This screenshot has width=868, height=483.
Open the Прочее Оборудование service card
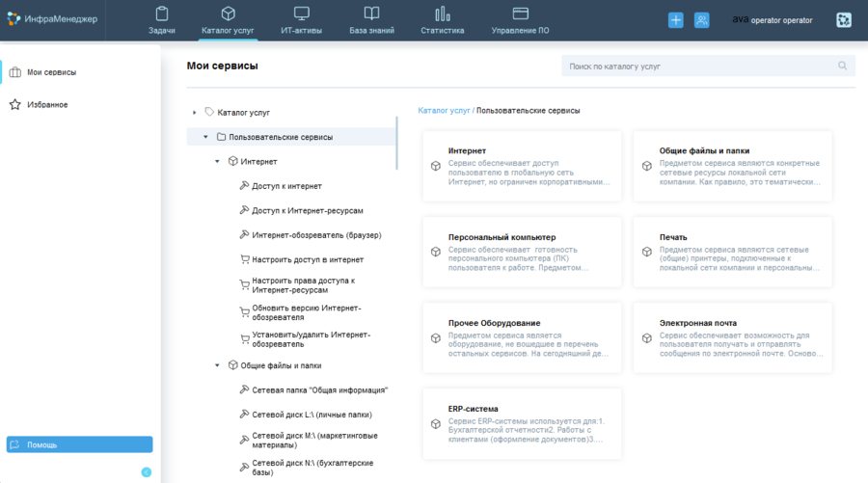[x=522, y=337]
